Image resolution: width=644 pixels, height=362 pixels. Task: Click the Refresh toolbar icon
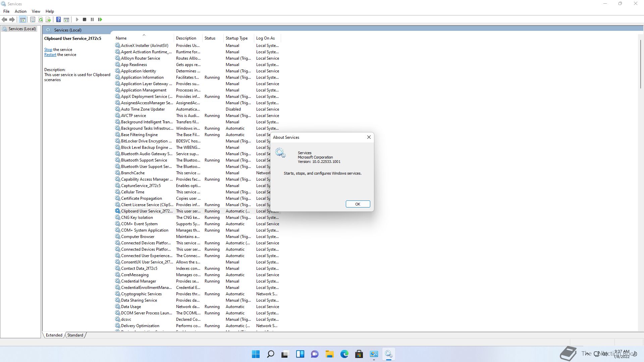tap(41, 19)
